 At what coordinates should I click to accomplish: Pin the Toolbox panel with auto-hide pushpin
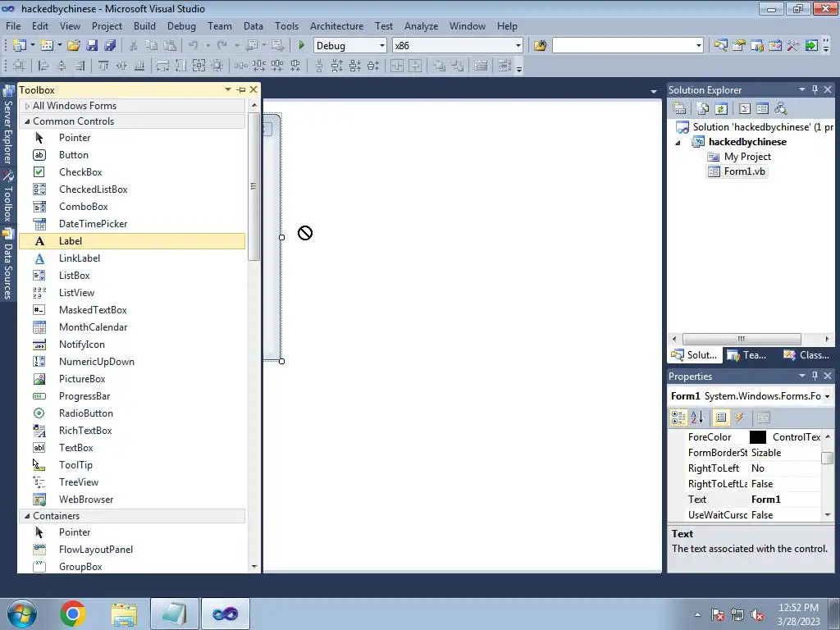[241, 89]
